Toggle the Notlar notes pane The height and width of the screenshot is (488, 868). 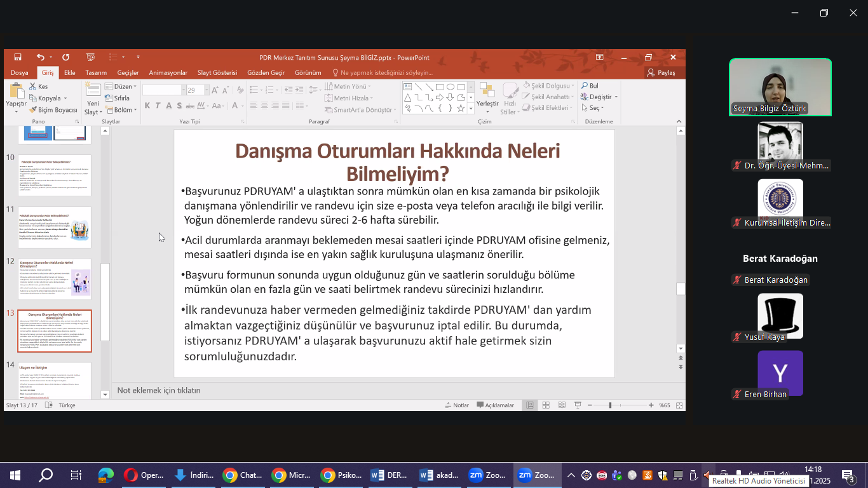(x=456, y=405)
